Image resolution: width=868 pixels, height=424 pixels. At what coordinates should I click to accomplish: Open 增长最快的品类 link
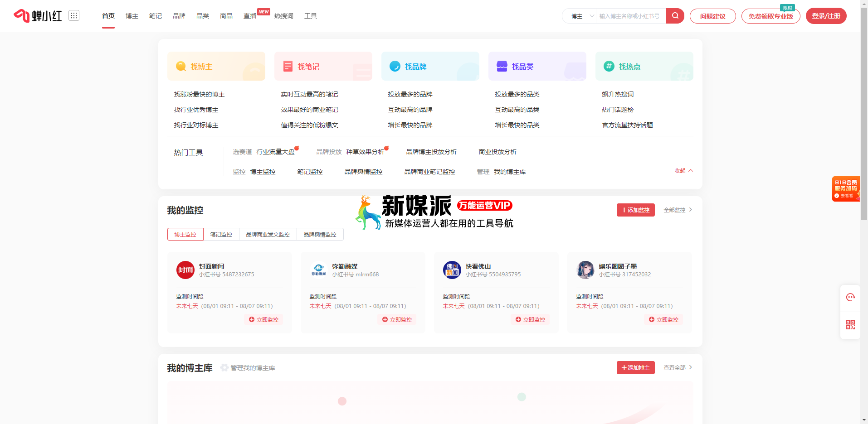pos(517,125)
